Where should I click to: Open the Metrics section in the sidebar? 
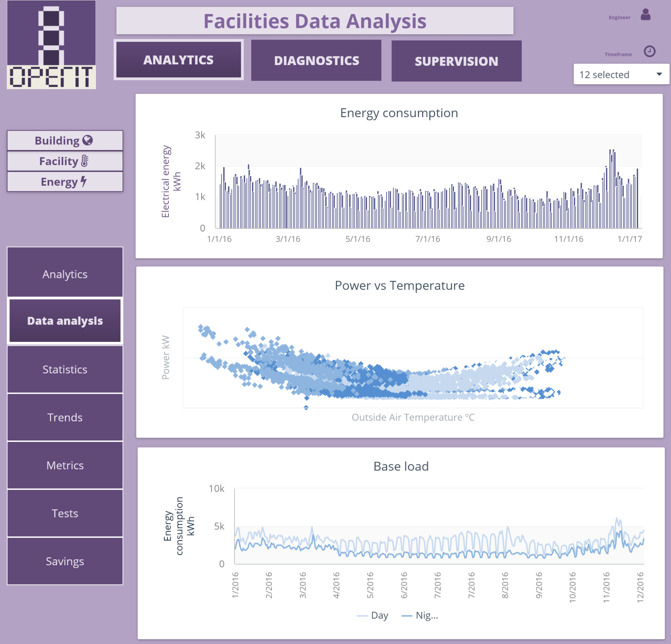[65, 465]
